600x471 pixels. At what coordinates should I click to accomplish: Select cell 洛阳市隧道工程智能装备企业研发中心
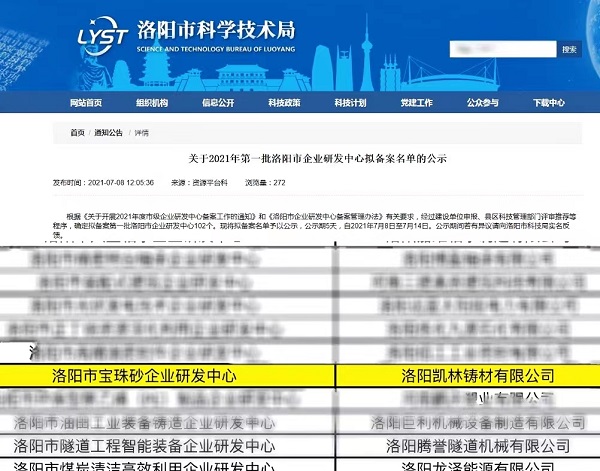tap(167, 446)
